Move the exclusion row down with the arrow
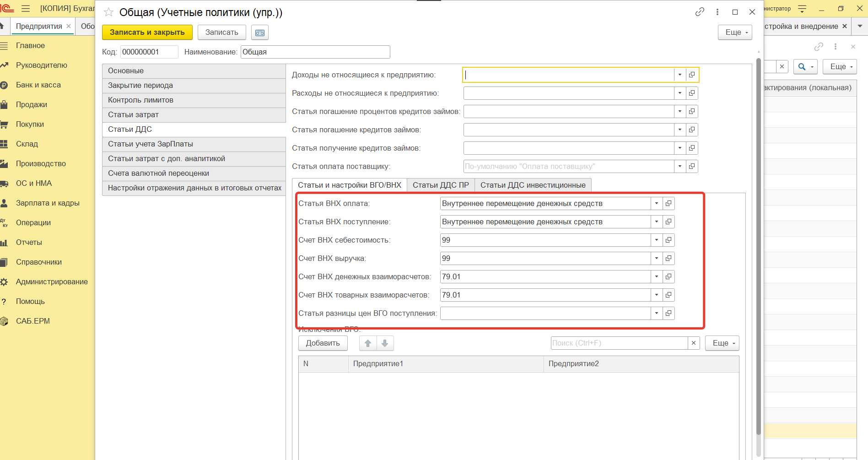Image resolution: width=868 pixels, height=460 pixels. [385, 343]
